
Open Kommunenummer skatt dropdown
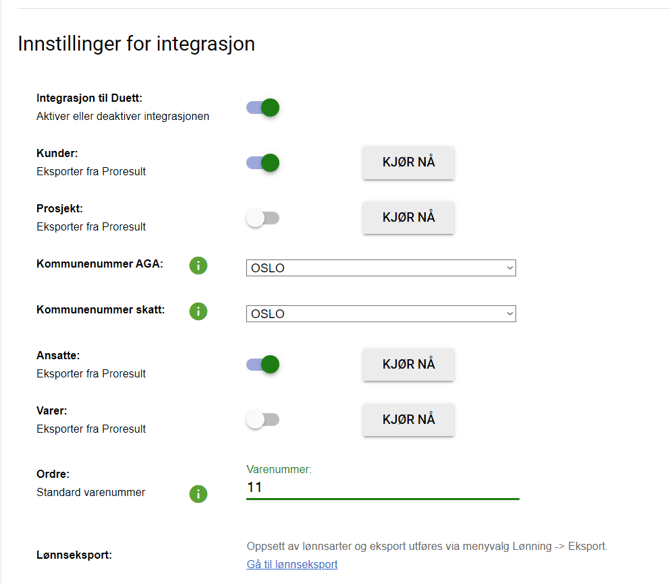point(381,314)
